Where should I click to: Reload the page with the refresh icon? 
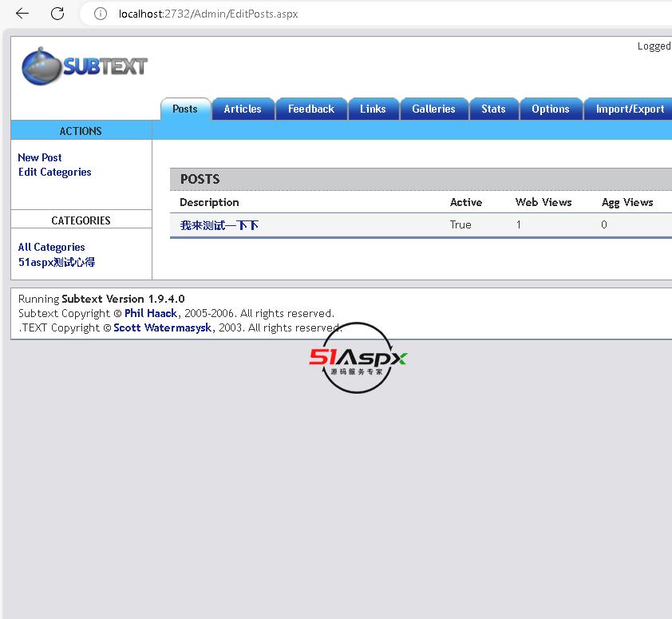[x=57, y=14]
